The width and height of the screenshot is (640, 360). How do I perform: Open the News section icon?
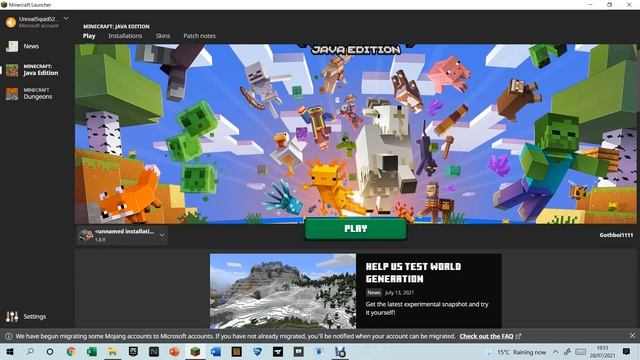click(12, 46)
